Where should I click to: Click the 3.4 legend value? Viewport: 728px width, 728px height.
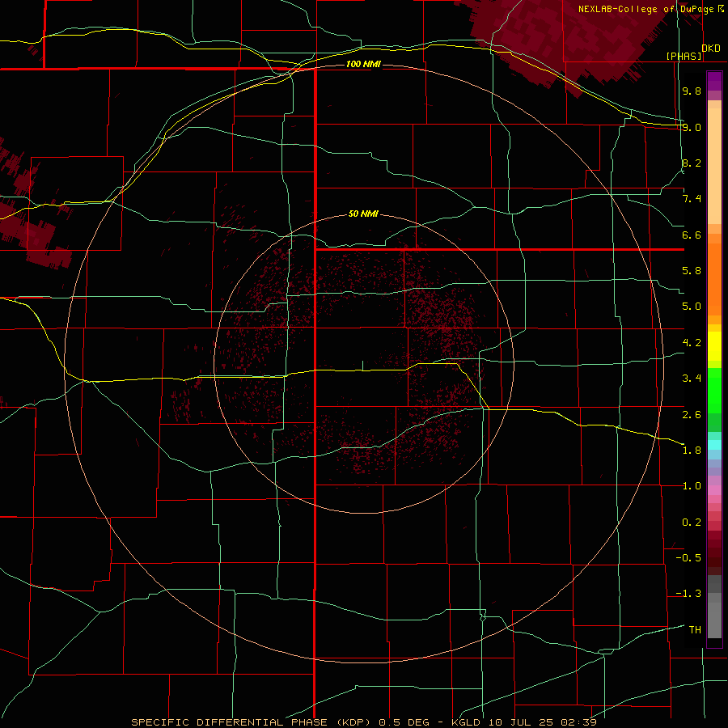point(692,379)
